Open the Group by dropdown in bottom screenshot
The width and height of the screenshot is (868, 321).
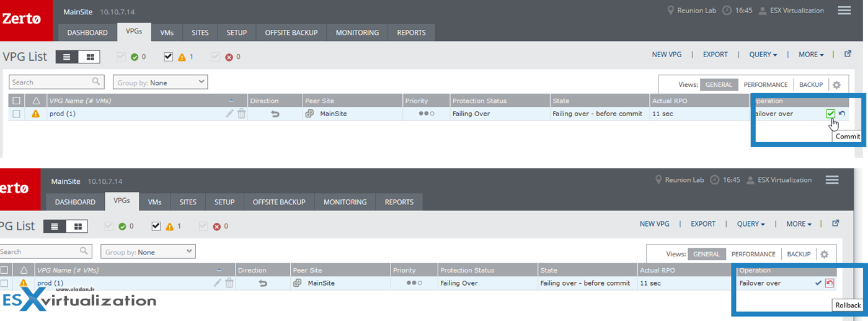click(148, 251)
